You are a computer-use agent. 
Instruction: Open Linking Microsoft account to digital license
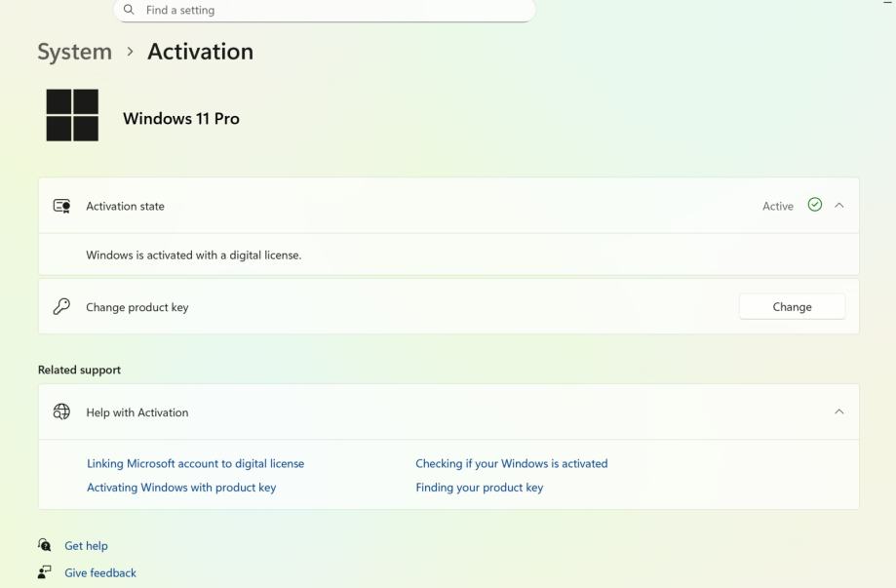[x=195, y=463]
